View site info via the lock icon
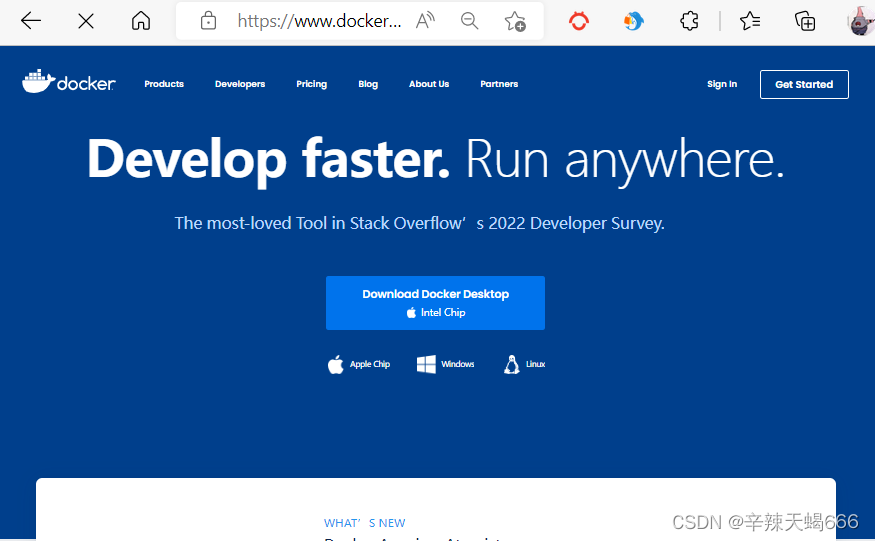This screenshot has height=541, width=875. point(208,21)
